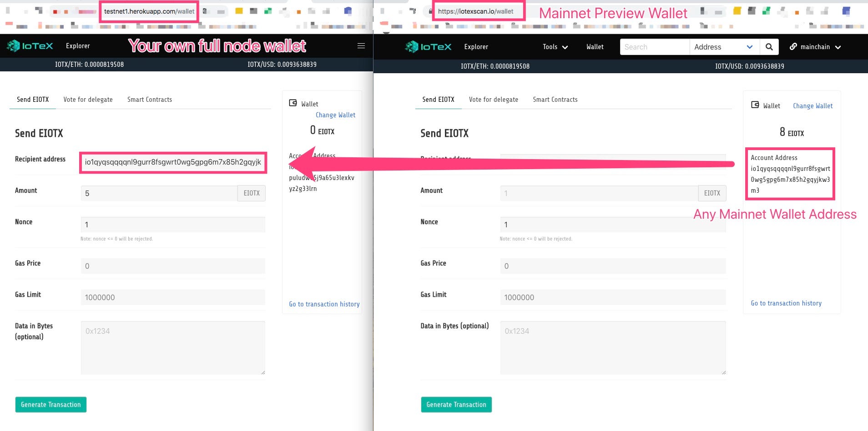Focus Recipient address field in left window
Screen dimensions: 868x431
tap(173, 162)
